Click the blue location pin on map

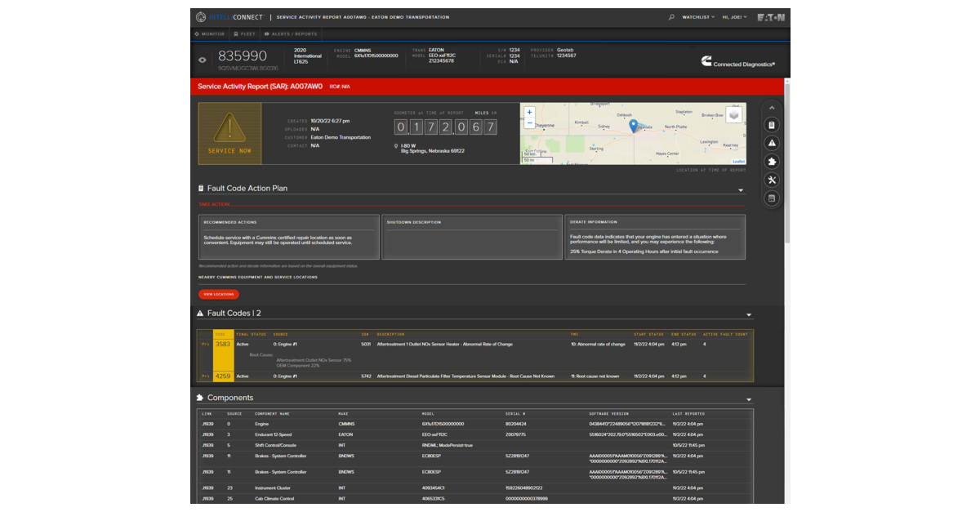click(633, 126)
